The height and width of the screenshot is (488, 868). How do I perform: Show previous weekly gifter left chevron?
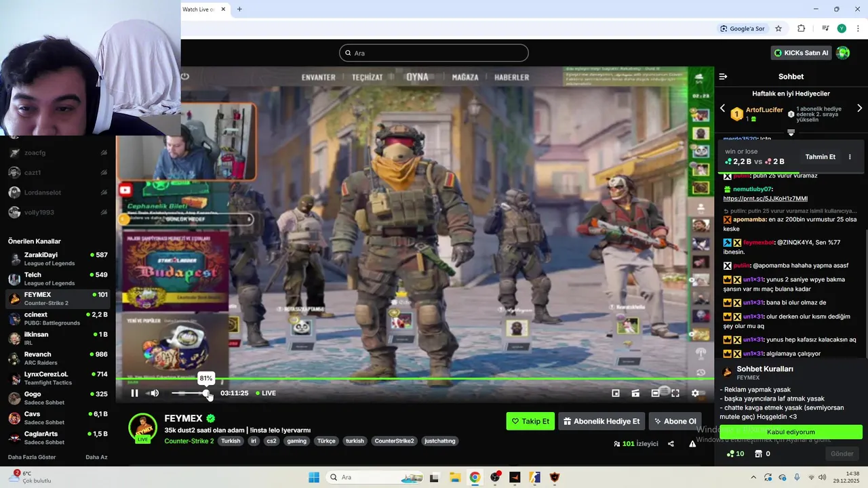coord(722,108)
